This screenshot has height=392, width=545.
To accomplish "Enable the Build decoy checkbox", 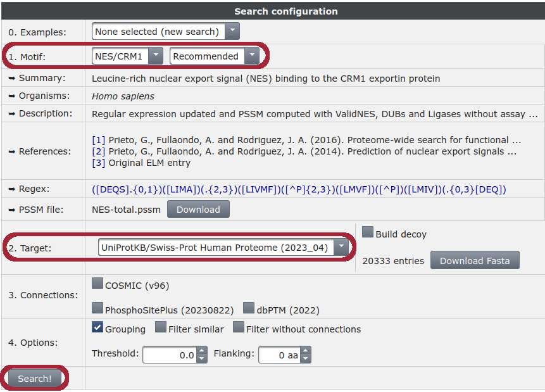I will (368, 232).
